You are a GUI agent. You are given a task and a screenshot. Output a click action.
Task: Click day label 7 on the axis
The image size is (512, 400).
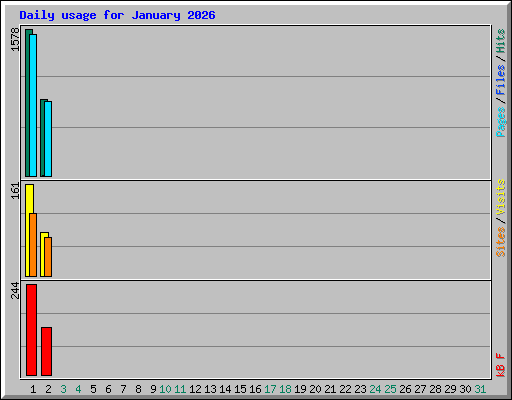coord(123,389)
